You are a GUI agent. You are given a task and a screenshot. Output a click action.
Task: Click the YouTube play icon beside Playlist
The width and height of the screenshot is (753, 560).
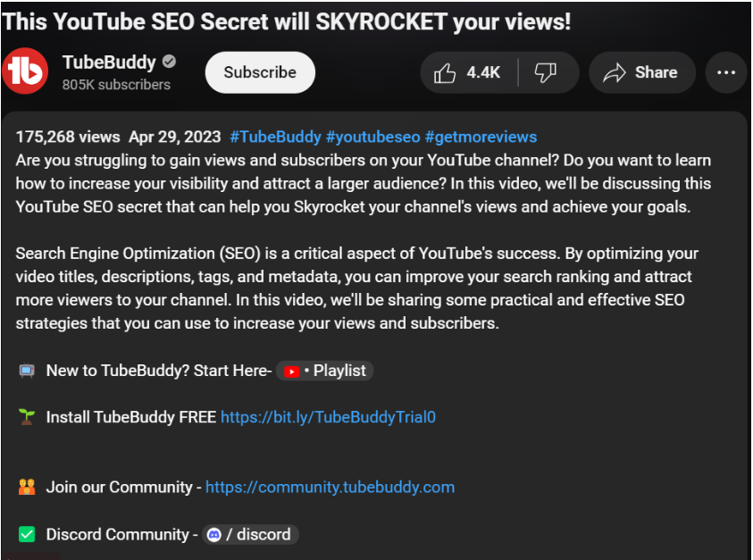point(291,371)
